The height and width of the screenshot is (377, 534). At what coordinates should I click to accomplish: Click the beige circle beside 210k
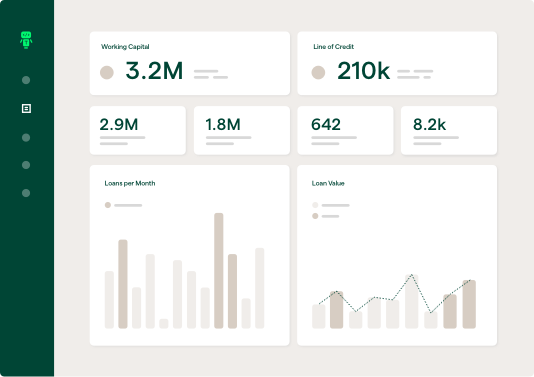pyautogui.click(x=318, y=73)
